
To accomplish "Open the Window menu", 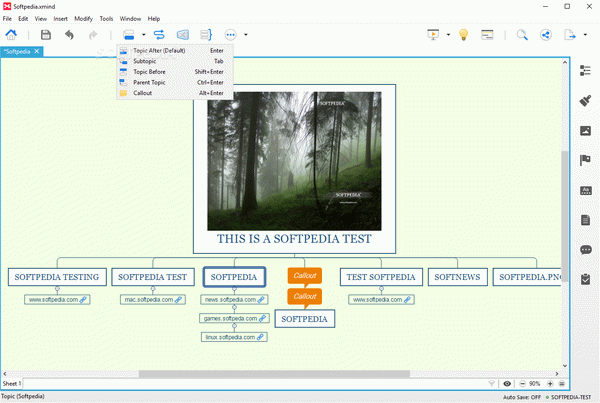I will coord(130,18).
